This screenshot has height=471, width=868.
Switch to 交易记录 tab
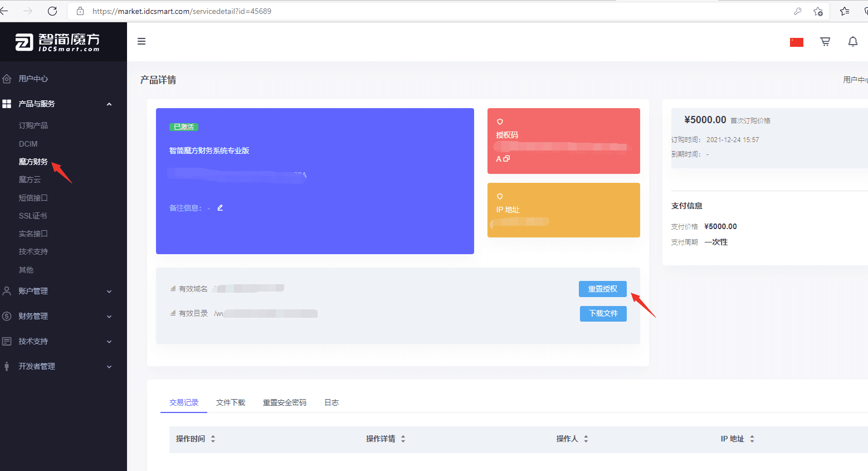(184, 402)
